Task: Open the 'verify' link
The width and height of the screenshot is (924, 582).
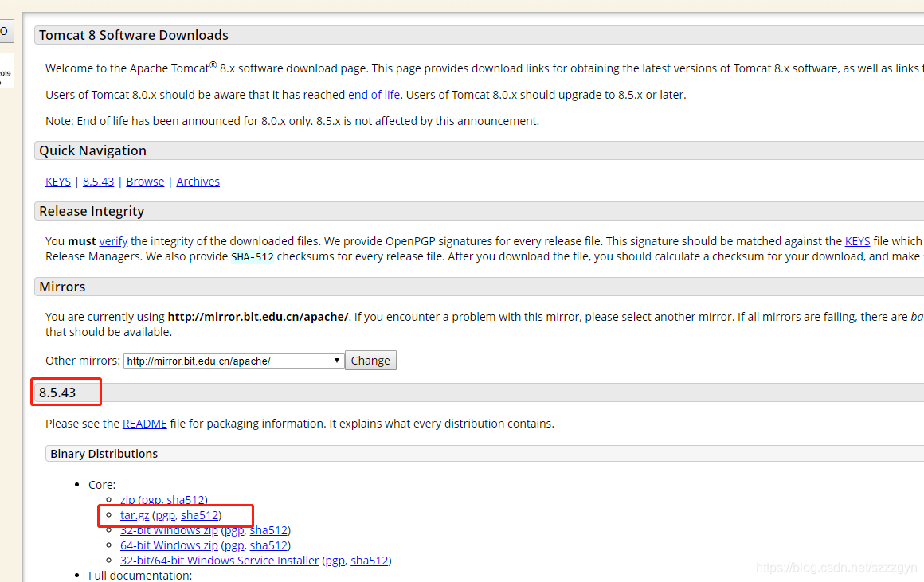Action: point(113,241)
